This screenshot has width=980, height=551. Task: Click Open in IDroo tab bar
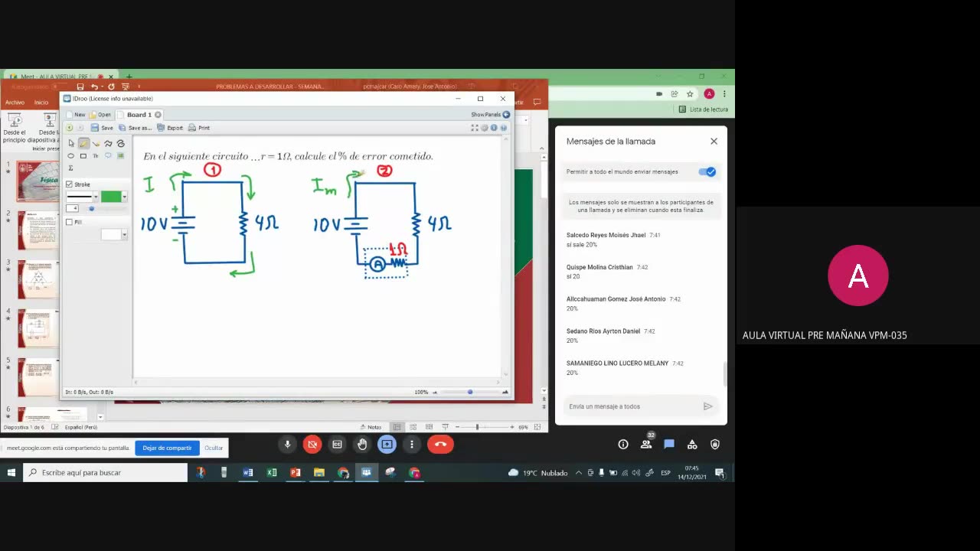100,115
